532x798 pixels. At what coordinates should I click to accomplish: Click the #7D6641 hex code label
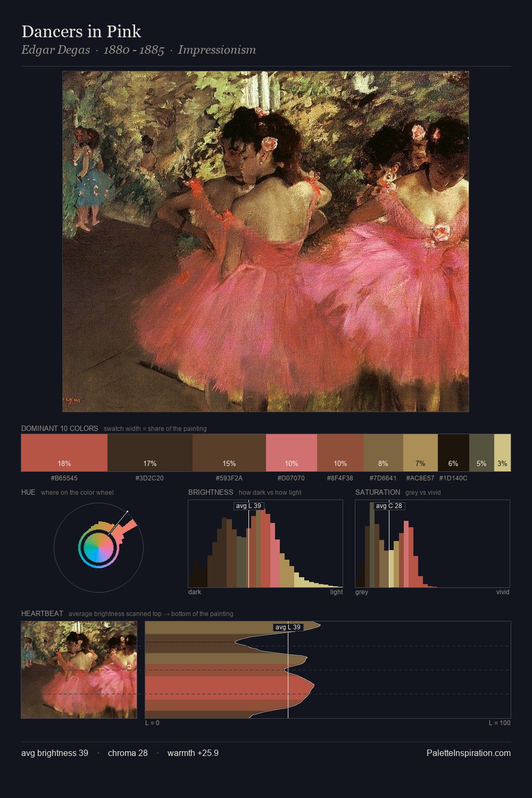coord(384,478)
